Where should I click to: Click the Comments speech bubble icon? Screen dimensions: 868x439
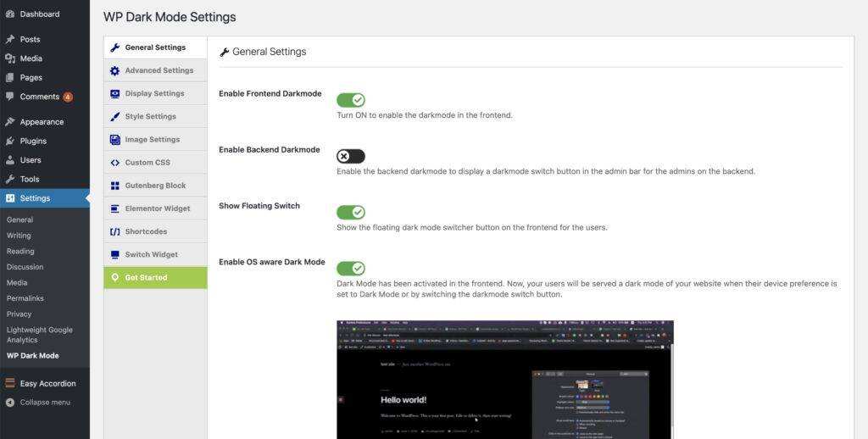(x=9, y=97)
